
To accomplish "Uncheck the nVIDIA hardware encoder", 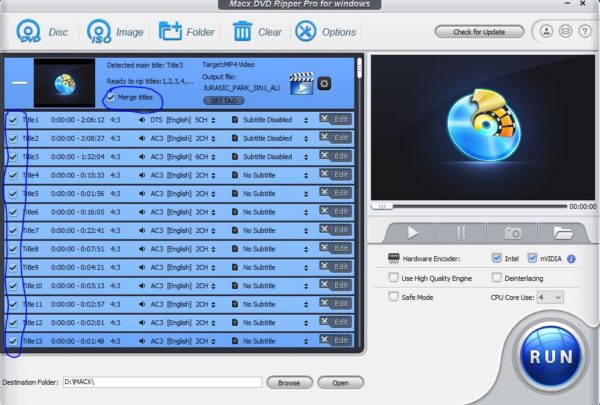I will 532,258.
